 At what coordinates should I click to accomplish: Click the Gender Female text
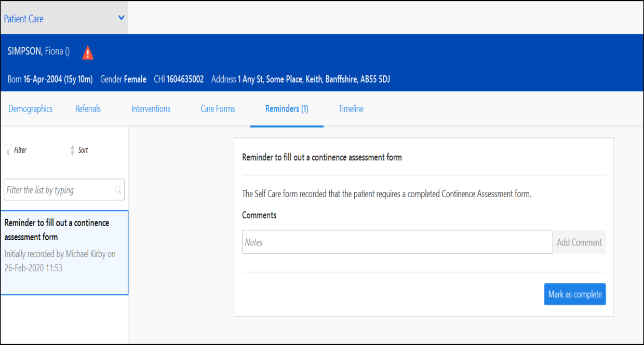tap(123, 79)
